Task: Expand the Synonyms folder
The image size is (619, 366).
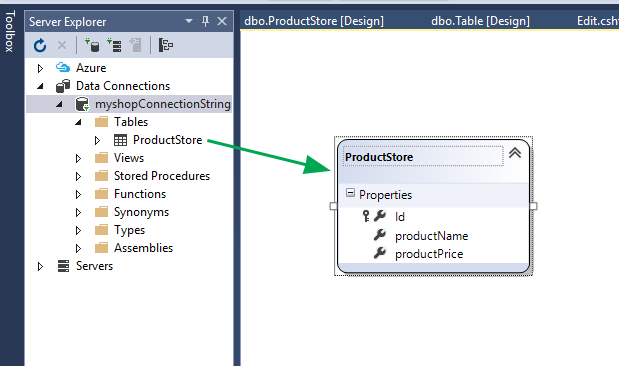Action: click(x=78, y=212)
